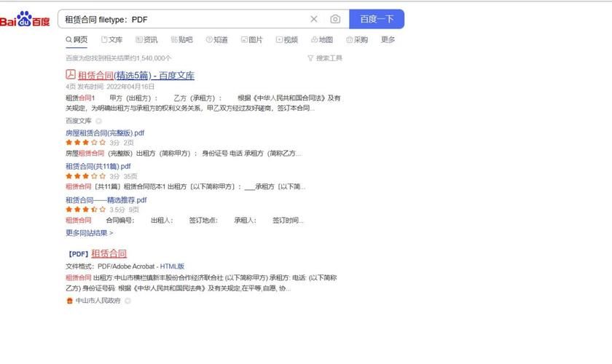Click star rating of 租赁合同(共11篇).pdf
The height and width of the screenshot is (364, 612).
tap(86, 176)
